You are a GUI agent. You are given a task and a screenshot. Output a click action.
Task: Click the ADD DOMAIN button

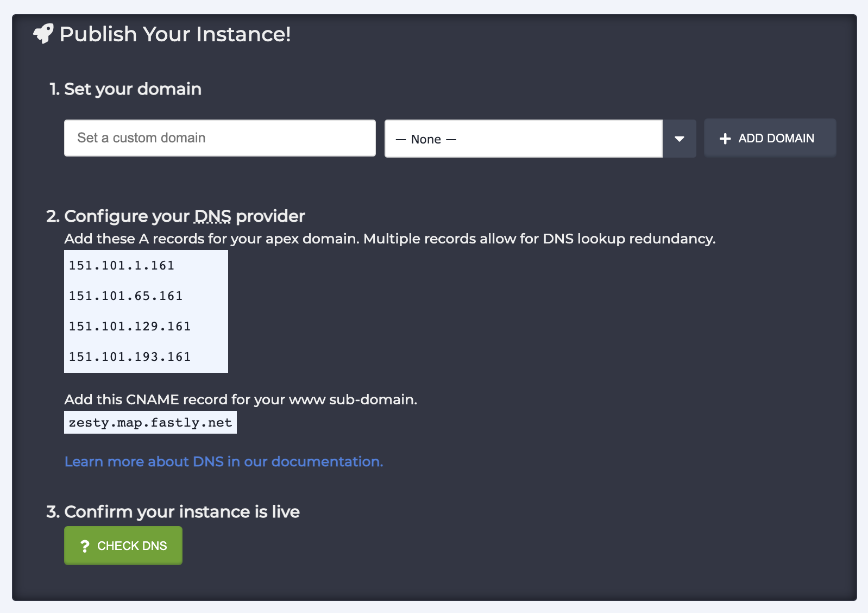[x=770, y=138]
